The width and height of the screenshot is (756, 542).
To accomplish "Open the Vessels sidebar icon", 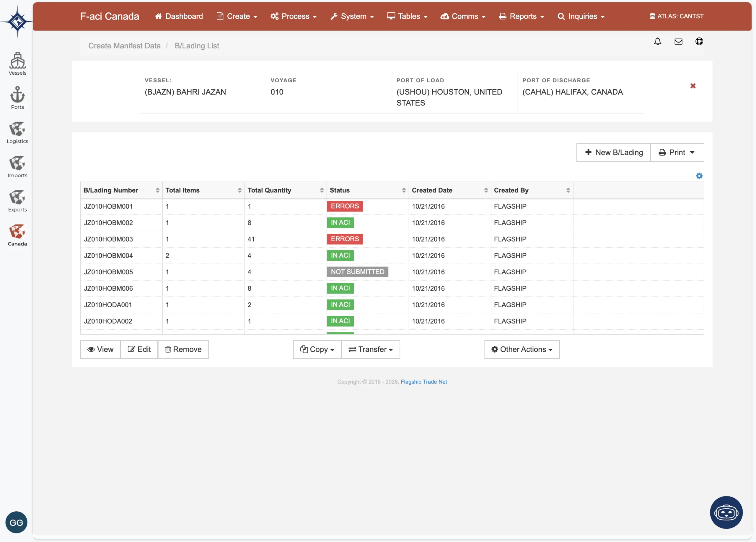I will pyautogui.click(x=17, y=64).
